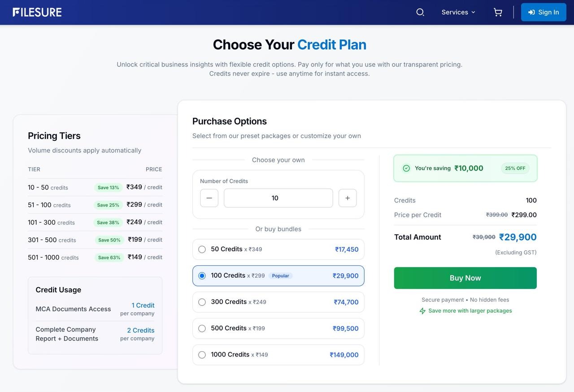Click the plus button to increase credits
The image size is (574, 392).
pyautogui.click(x=348, y=198)
